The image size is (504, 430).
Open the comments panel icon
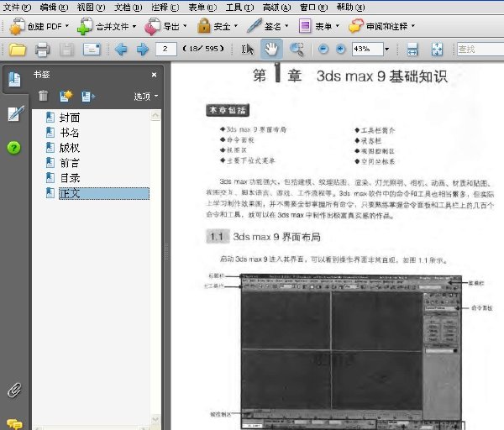(x=14, y=424)
